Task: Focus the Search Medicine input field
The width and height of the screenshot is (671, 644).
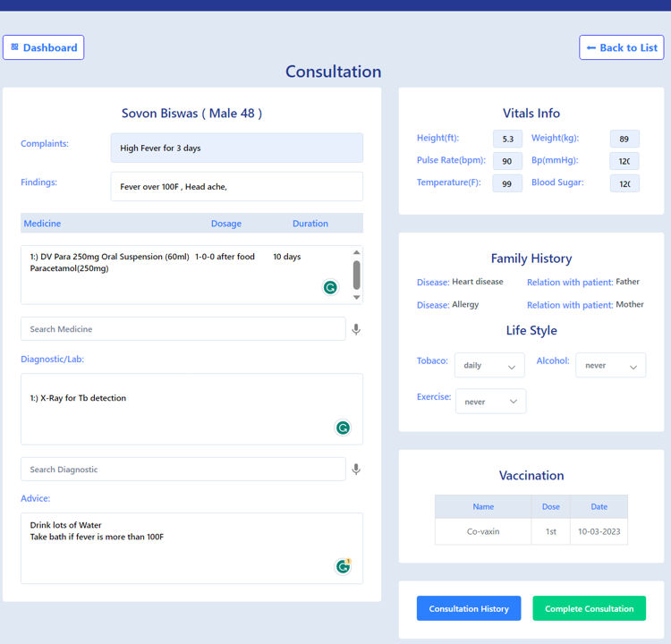Action: [x=183, y=329]
